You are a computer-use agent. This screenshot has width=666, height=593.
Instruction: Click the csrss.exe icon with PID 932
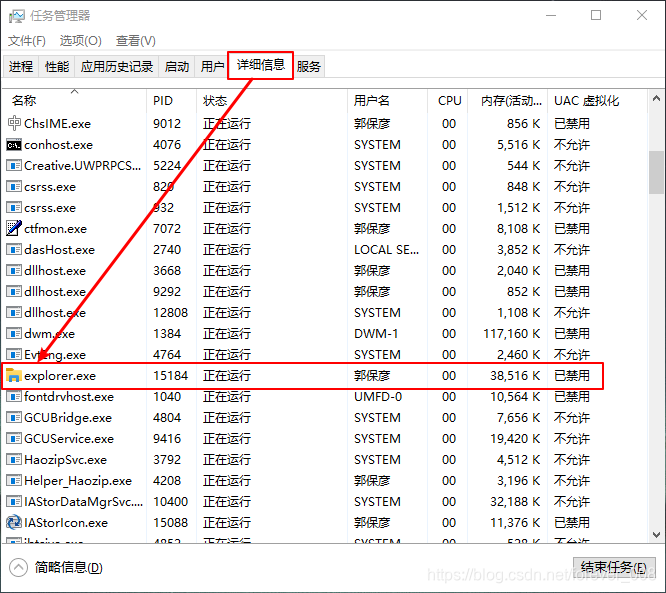pyautogui.click(x=14, y=208)
